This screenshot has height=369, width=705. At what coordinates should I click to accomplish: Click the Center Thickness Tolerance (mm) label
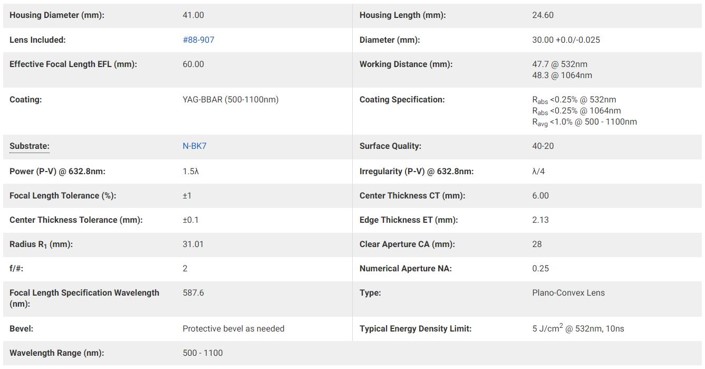(76, 220)
